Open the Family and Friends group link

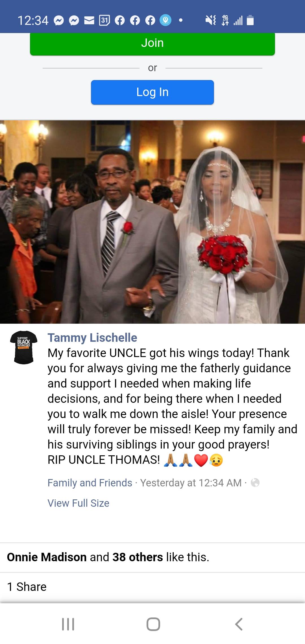tap(90, 483)
